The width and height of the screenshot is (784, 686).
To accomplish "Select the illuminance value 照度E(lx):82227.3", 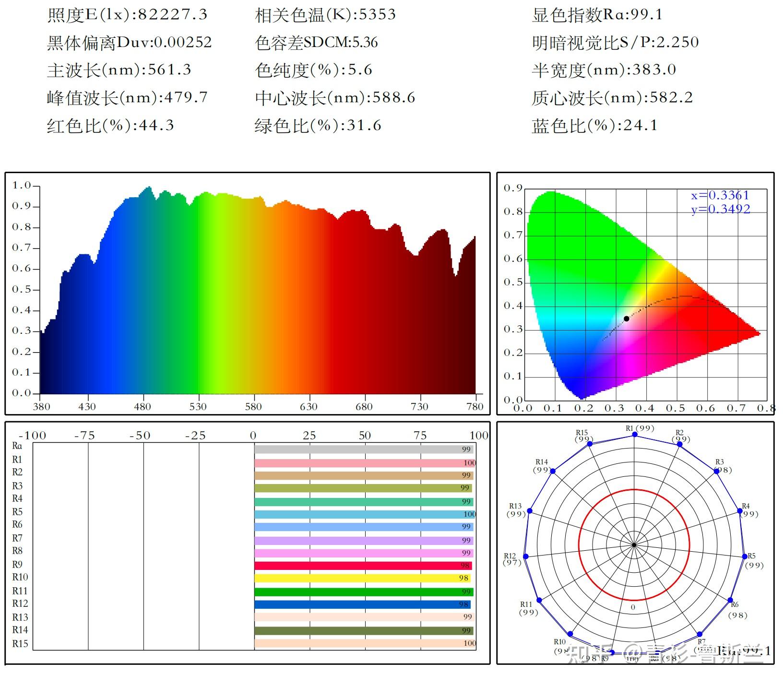I will pos(128,15).
